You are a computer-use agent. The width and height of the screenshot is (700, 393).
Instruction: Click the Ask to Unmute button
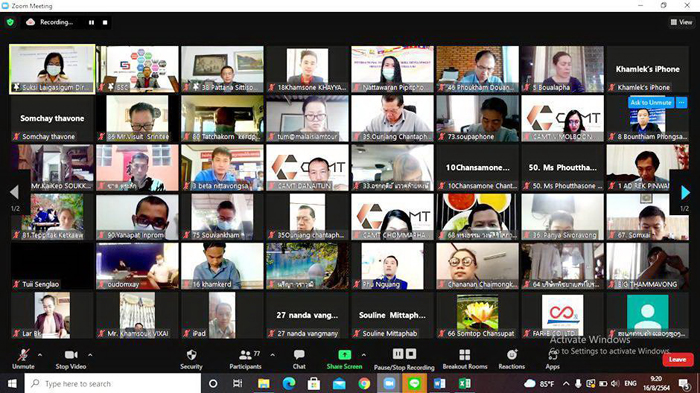click(651, 102)
